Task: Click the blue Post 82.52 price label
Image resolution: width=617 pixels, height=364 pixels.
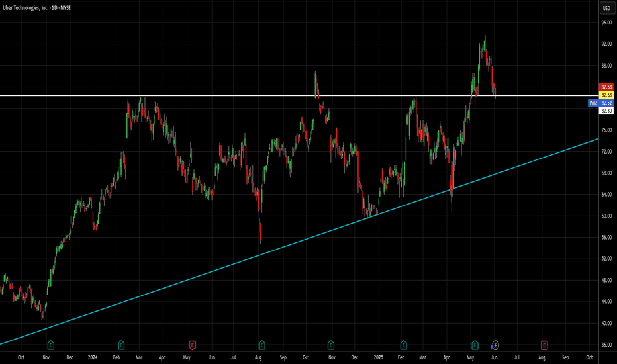Action: click(601, 103)
